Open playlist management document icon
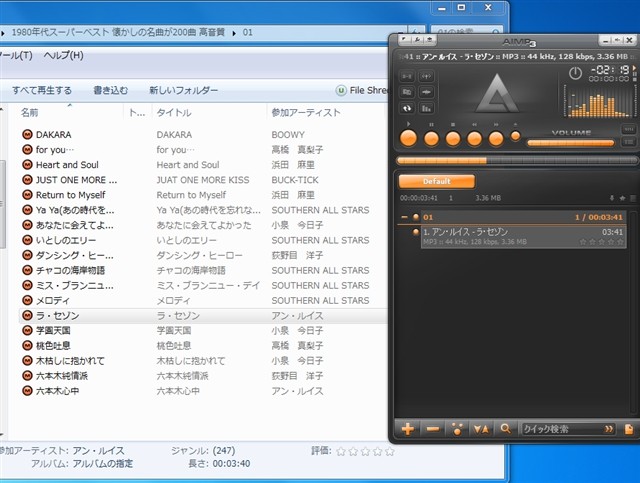The width and height of the screenshot is (640, 483). point(629,429)
